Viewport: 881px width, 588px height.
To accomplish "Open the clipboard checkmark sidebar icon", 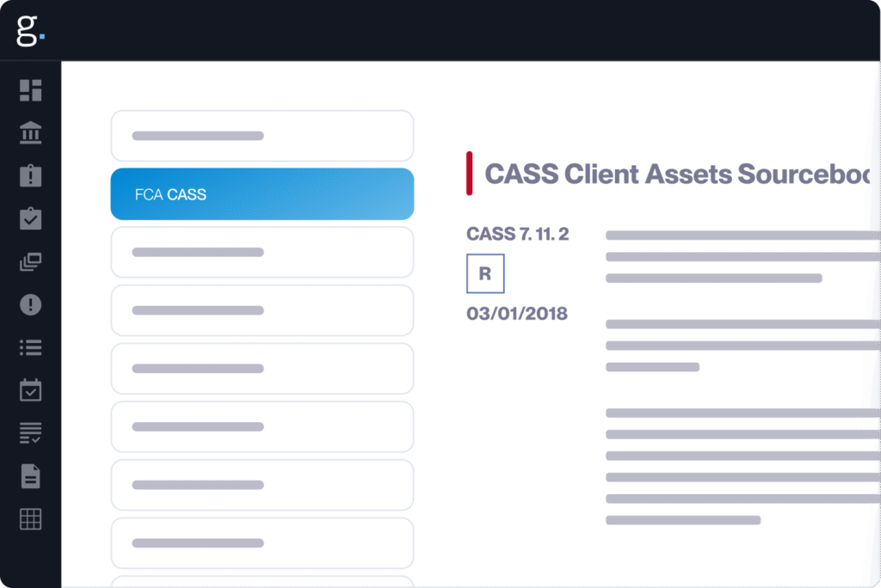I will (x=31, y=219).
